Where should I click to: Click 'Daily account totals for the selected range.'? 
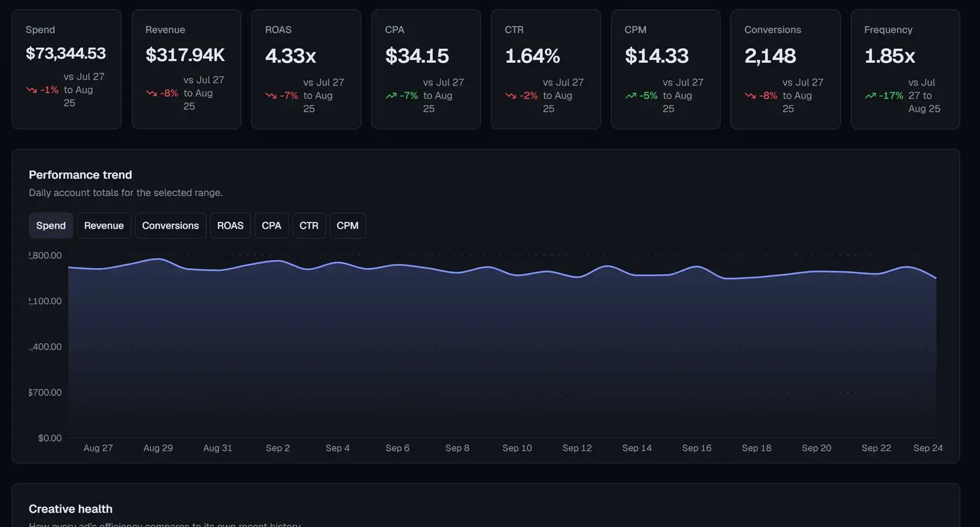tap(126, 193)
